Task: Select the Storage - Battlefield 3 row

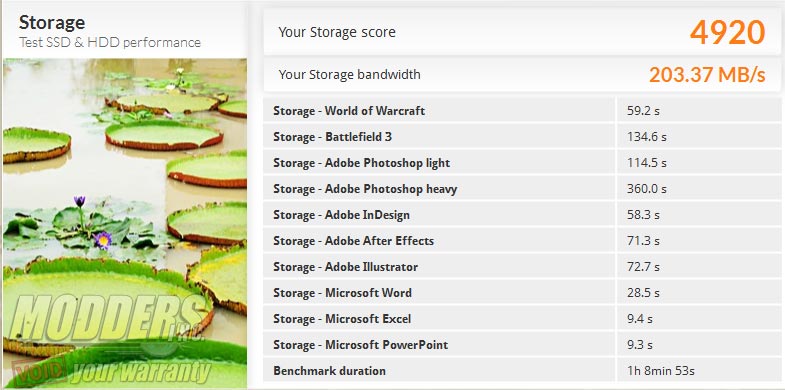Action: point(522,137)
